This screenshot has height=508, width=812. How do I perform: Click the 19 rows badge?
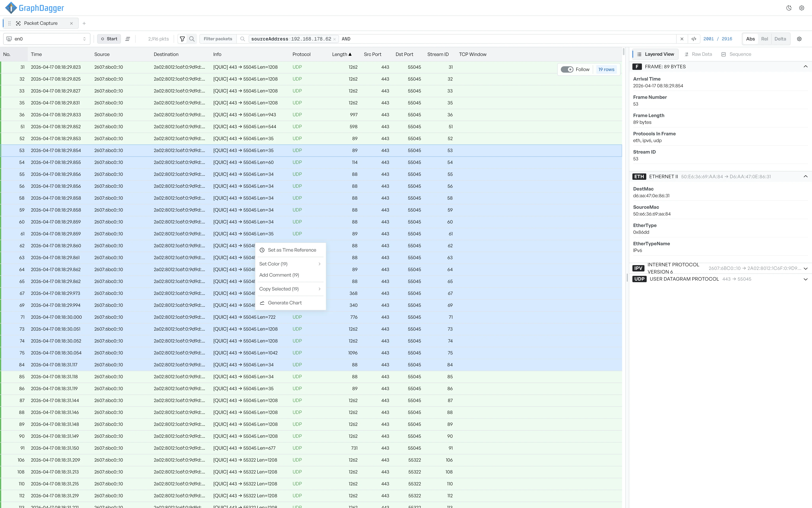pos(606,69)
